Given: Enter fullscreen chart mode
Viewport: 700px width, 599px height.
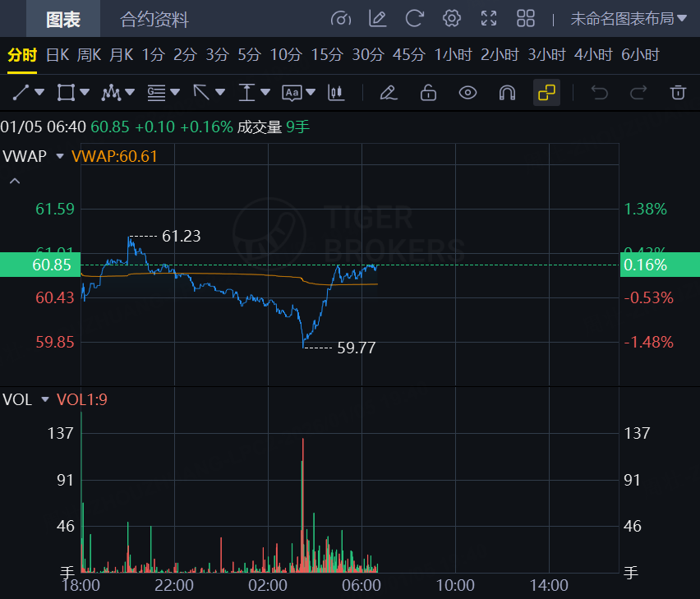Looking at the screenshot, I should point(489,18).
